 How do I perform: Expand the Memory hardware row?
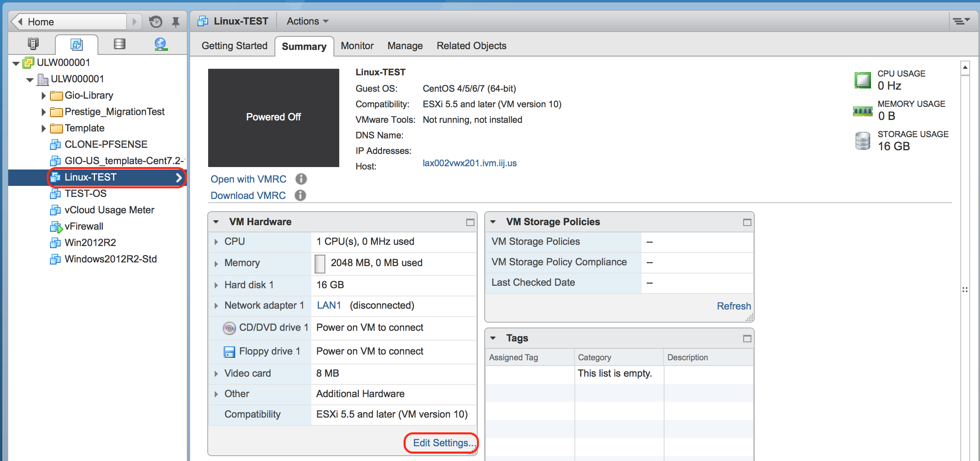pos(216,264)
